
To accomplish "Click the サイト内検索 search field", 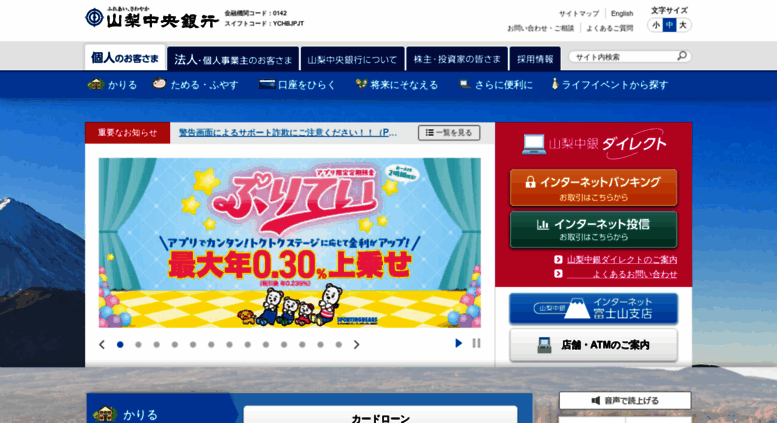I will click(x=624, y=56).
